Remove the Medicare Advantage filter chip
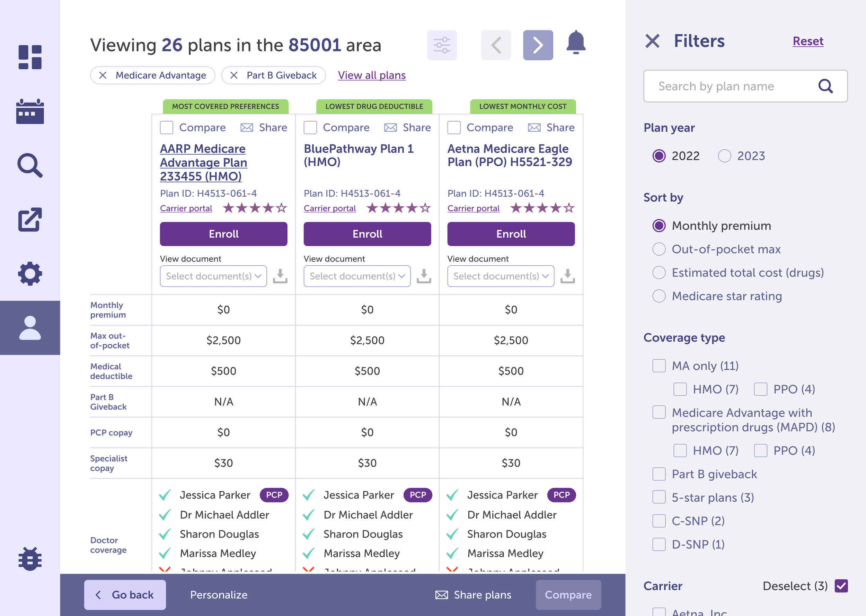Screen dimensions: 866x616 (x=103, y=76)
